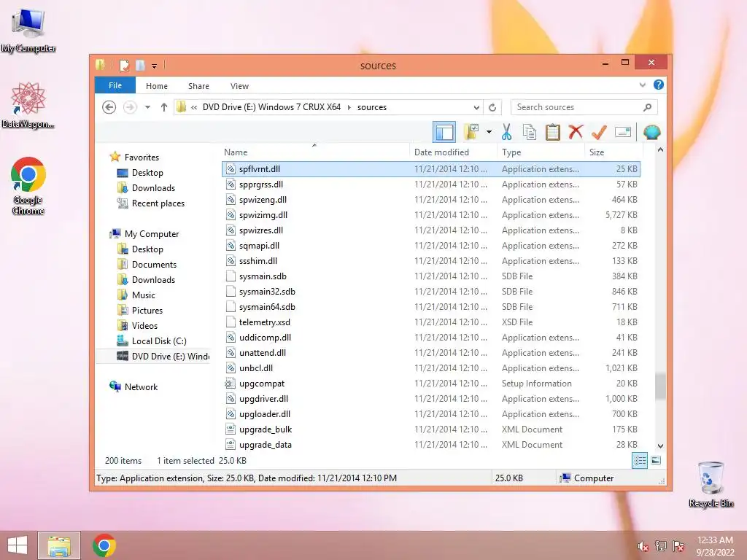This screenshot has width=747, height=560.
Task: Click the file list scroll up arrow
Action: pos(660,150)
